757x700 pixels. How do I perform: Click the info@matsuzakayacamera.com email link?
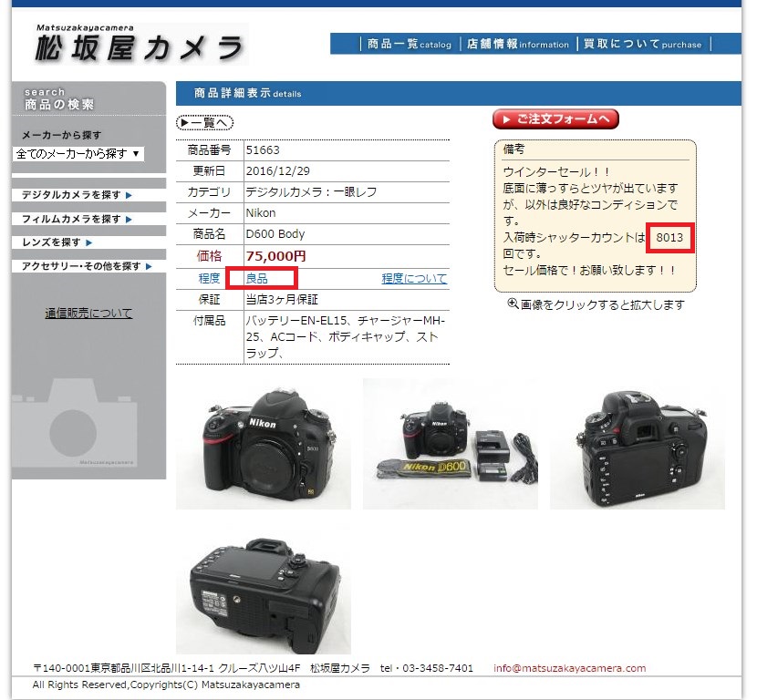(570, 668)
